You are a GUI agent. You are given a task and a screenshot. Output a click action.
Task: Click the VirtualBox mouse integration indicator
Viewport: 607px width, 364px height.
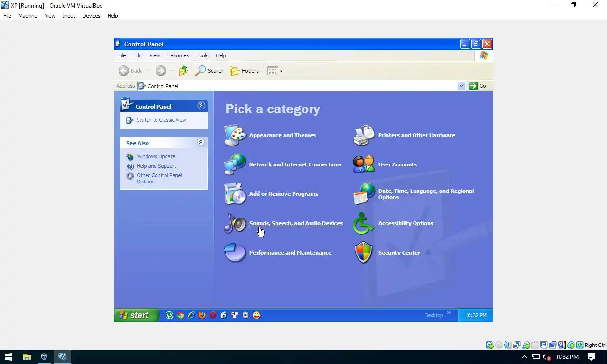[571, 345]
